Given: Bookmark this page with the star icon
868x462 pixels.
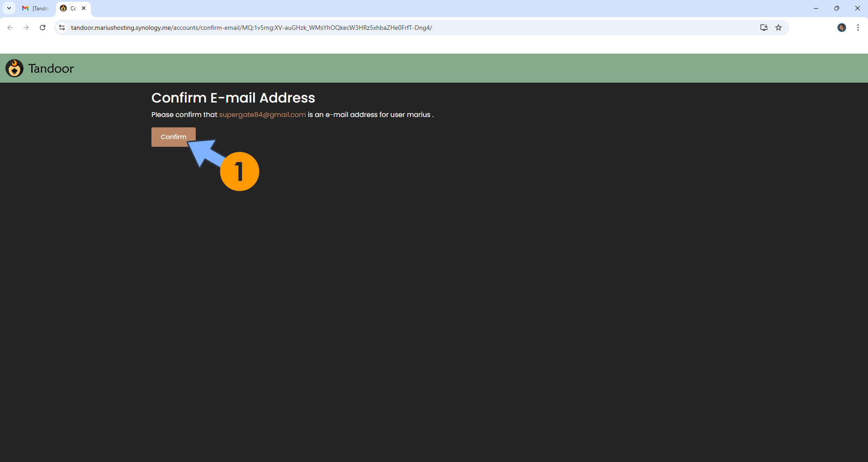Looking at the screenshot, I should point(778,28).
